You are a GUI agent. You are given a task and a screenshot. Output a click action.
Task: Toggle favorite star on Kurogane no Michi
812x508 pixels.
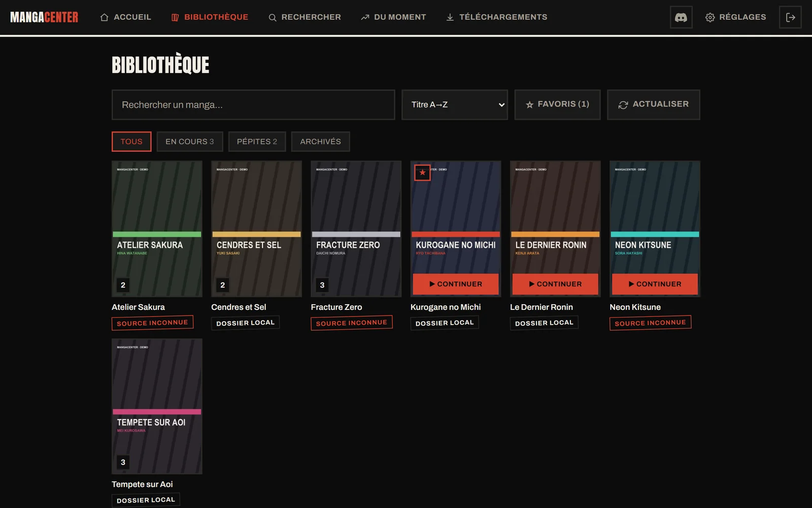click(422, 173)
